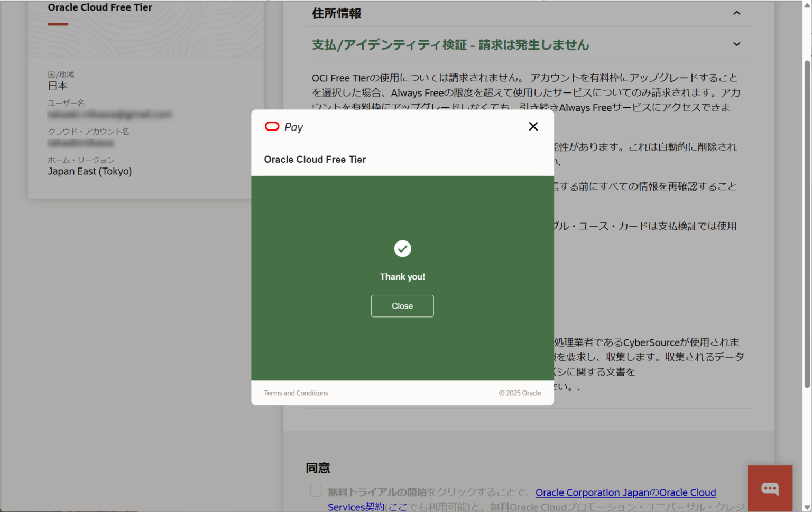Click the scrollbar down arrow icon
This screenshot has width=812, height=512.
click(807, 506)
